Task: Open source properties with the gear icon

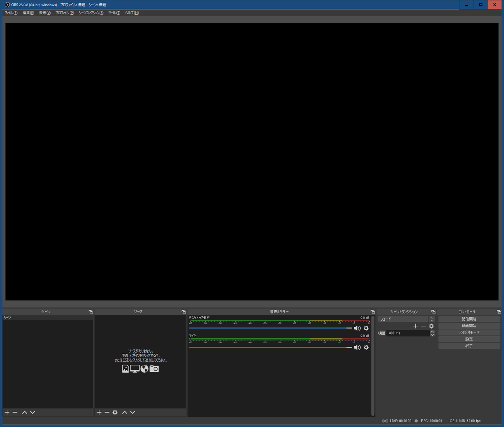Action: point(115,412)
